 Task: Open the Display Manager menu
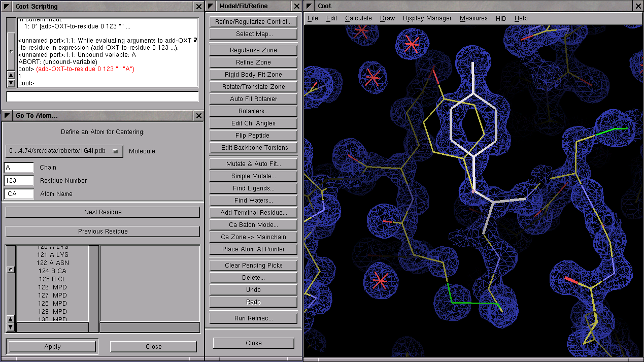[427, 18]
